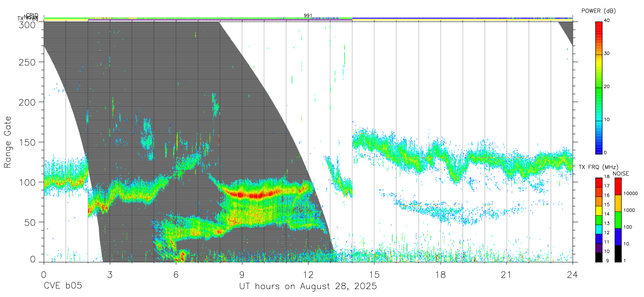The image size is (644, 297).
Task: Click the 200 range gate tick label
Action: [28, 102]
